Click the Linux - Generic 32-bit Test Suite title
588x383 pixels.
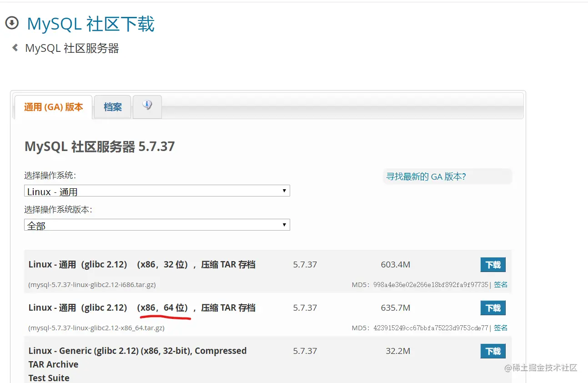pos(137,364)
